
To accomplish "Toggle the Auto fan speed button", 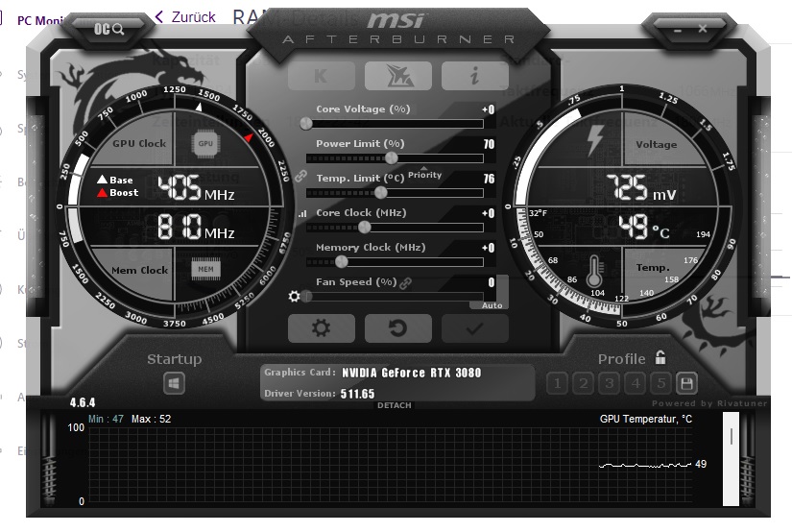I will (492, 305).
